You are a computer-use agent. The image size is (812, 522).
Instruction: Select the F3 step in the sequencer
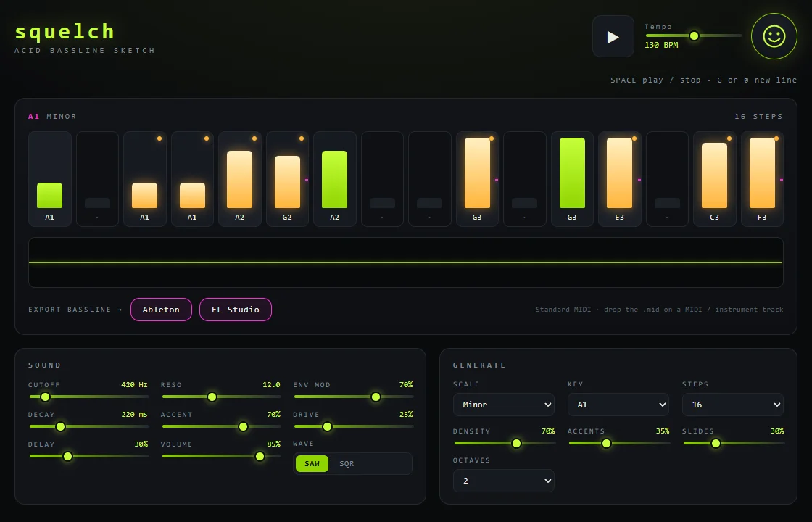762,179
